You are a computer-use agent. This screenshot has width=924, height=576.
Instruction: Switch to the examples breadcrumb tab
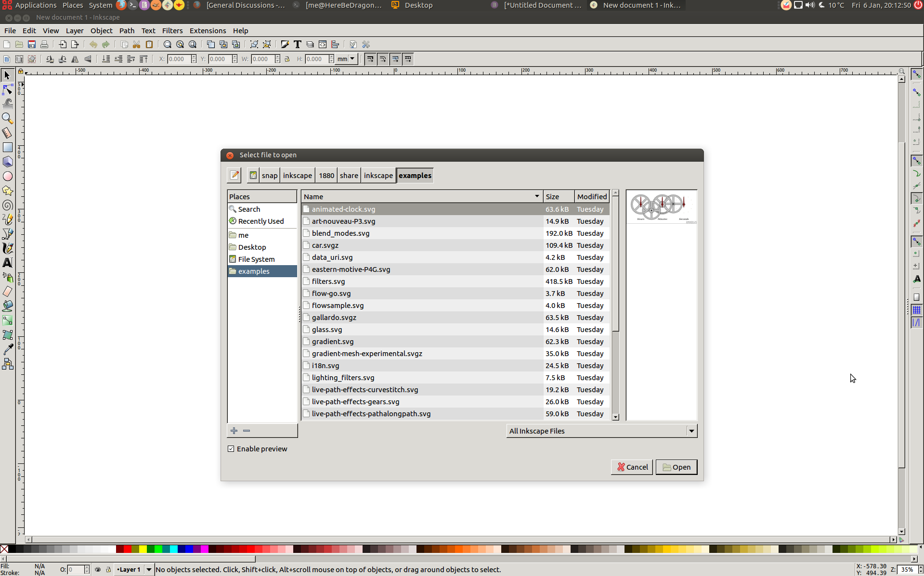[x=415, y=175]
